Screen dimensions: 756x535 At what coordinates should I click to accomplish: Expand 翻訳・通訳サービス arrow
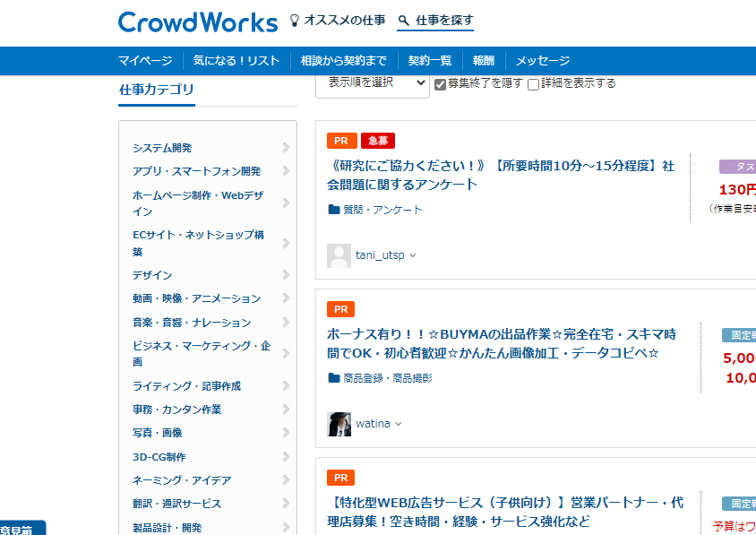pyautogui.click(x=286, y=503)
